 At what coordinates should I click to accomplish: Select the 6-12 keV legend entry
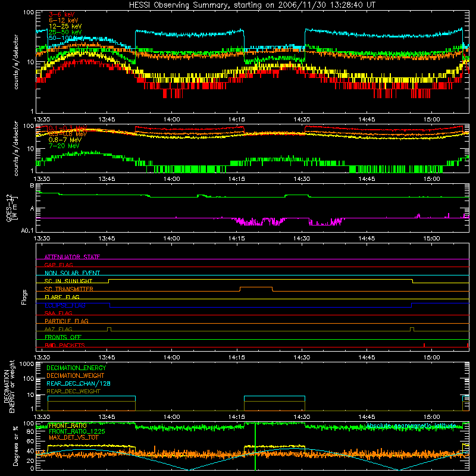tap(64, 20)
